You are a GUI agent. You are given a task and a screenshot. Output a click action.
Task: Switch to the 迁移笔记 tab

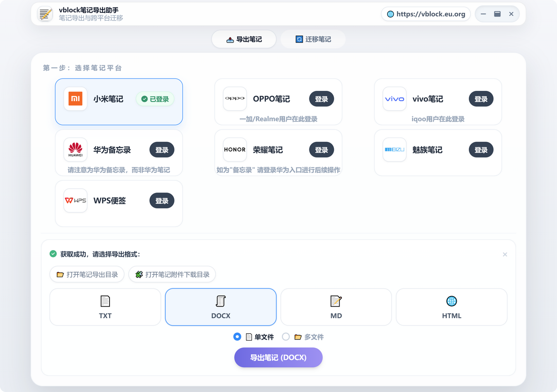(313, 39)
